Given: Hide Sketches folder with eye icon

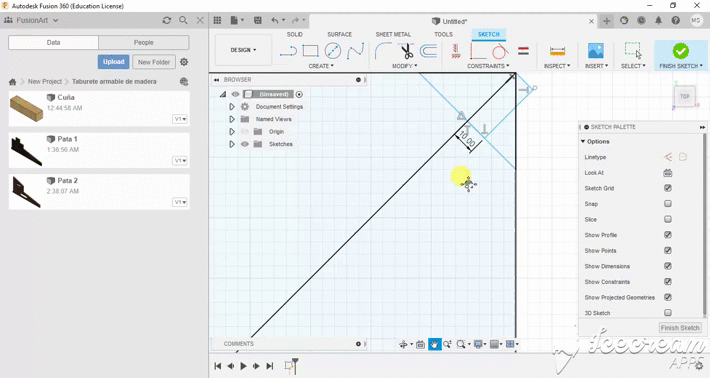Looking at the screenshot, I should (x=245, y=144).
